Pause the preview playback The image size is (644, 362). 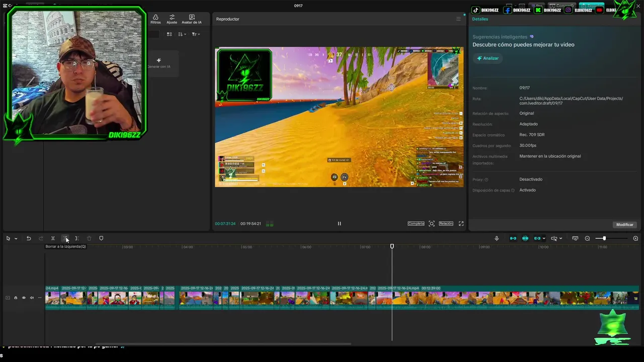pos(339,224)
